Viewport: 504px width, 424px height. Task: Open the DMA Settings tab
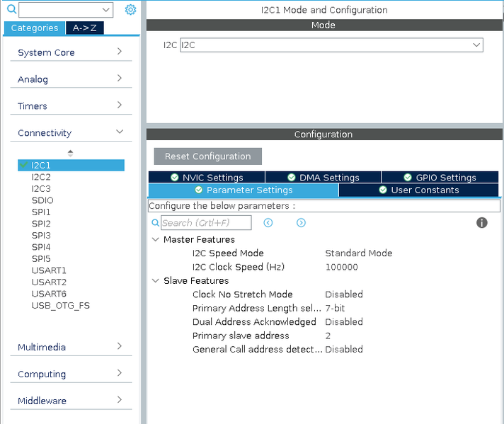323,178
